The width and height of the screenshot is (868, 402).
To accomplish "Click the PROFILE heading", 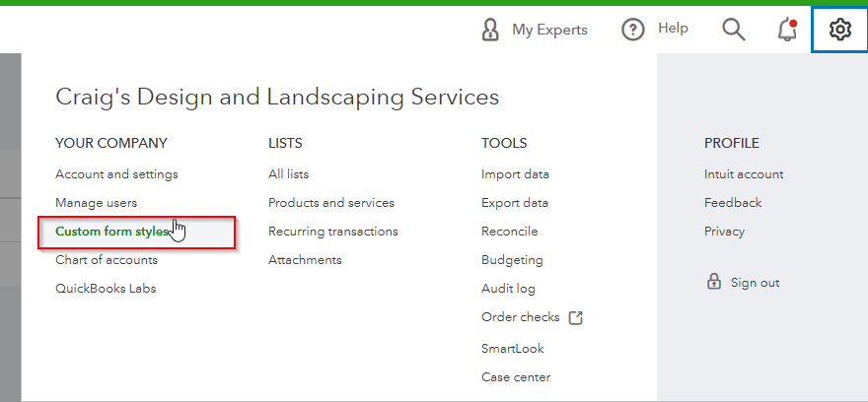I will pos(732,143).
